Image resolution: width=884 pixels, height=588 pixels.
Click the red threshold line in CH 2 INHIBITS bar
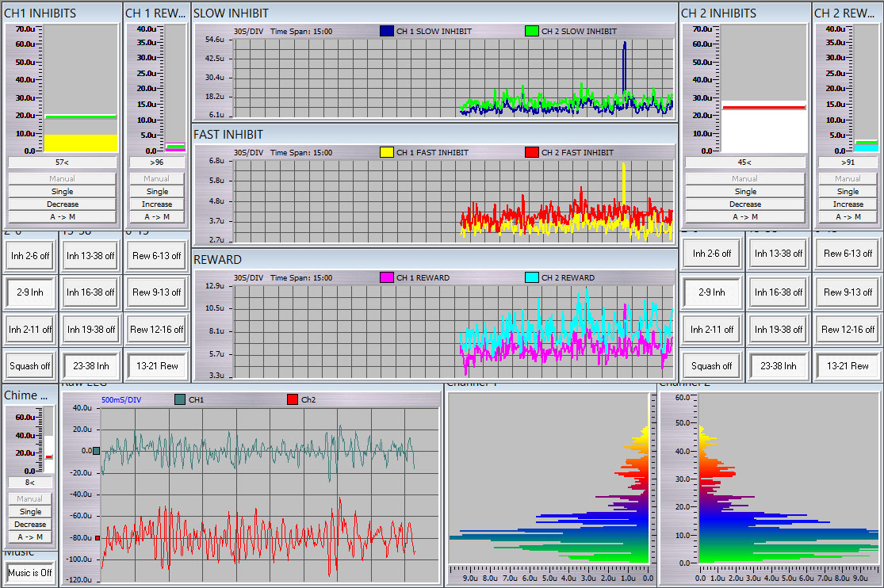(x=763, y=106)
